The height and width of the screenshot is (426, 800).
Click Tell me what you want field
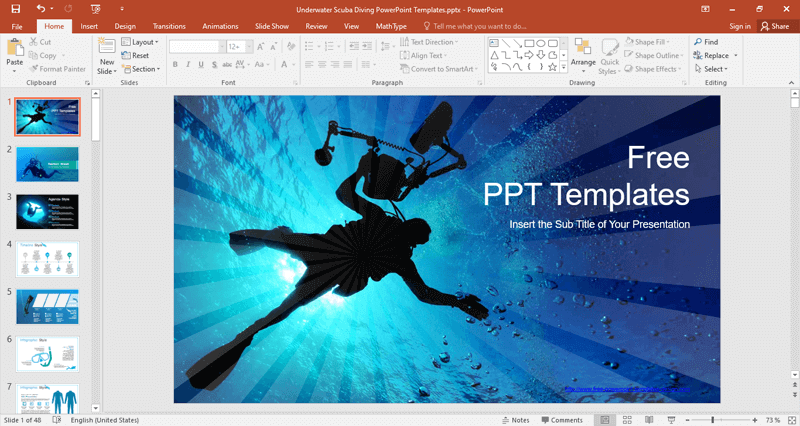474,26
